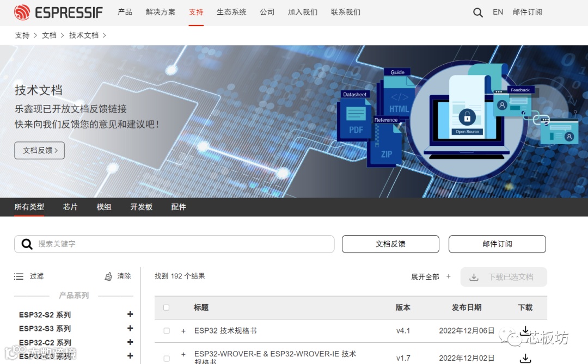Switch to the 所有类型 tab
This screenshot has height=364, width=588.
(x=29, y=207)
